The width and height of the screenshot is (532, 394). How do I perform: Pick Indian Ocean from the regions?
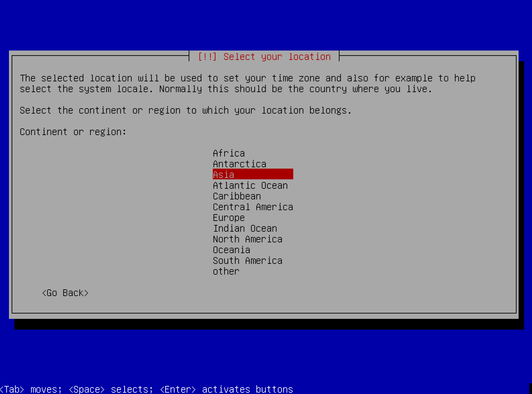245,228
